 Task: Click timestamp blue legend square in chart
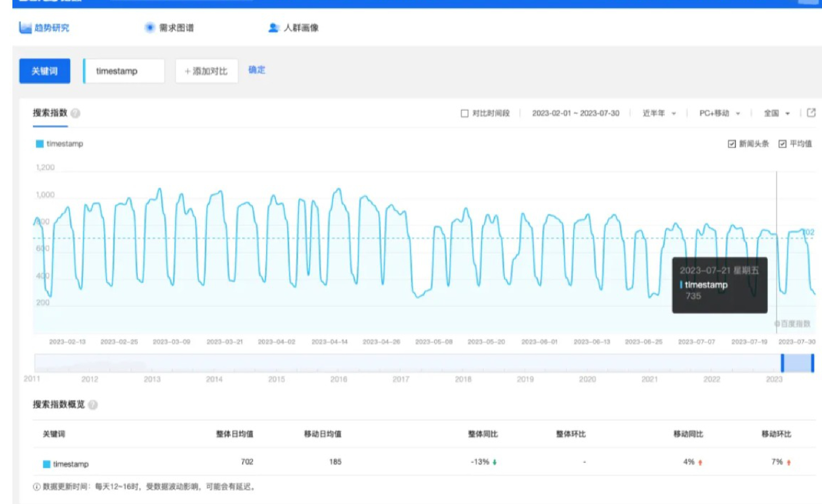point(40,144)
